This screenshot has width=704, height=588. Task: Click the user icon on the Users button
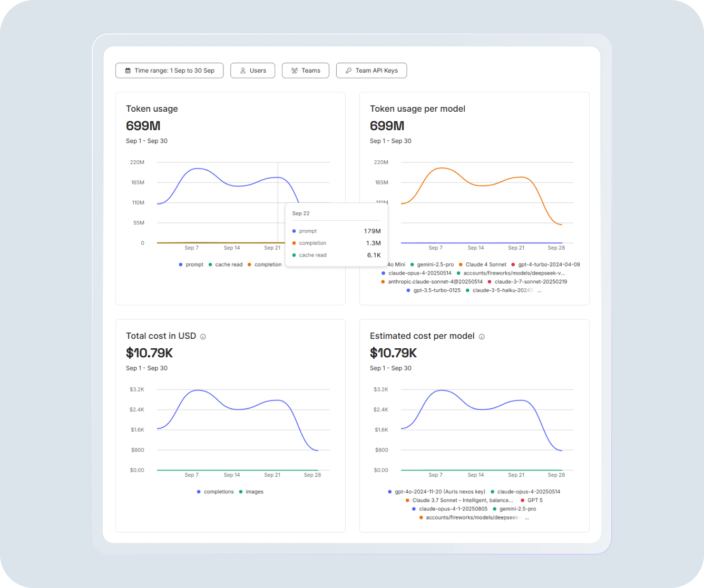242,70
